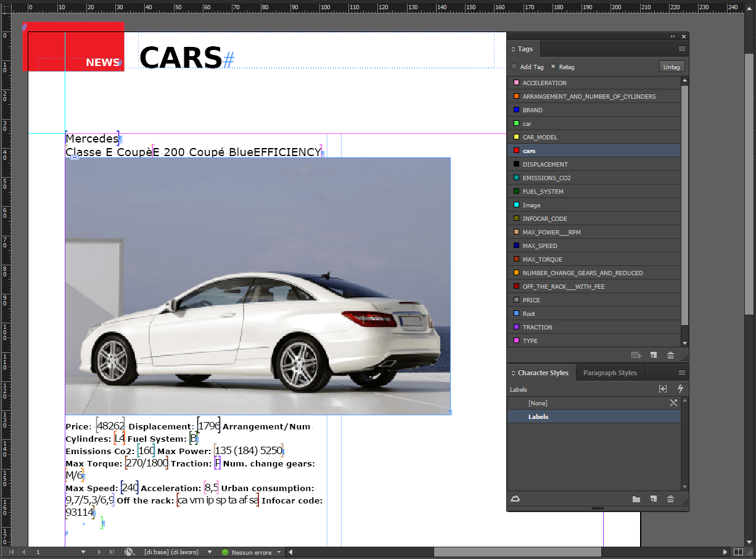Enable the Add Tag option
Screen dimensions: 756x559
click(x=514, y=67)
